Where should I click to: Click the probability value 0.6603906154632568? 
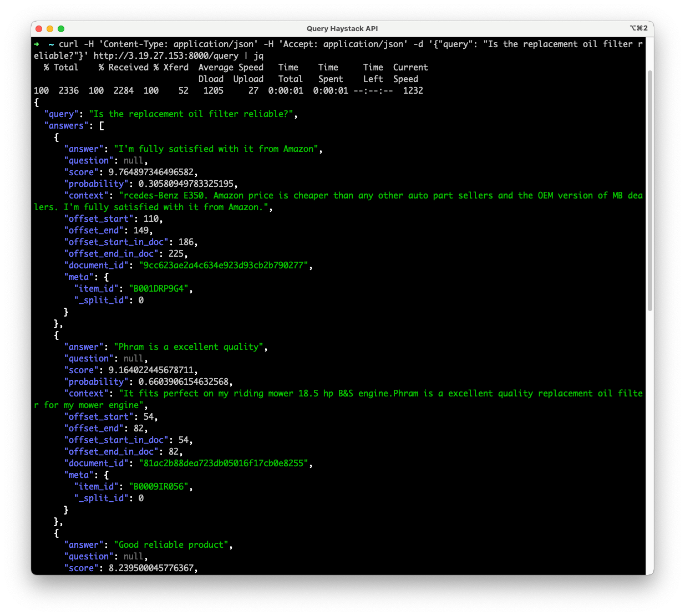pos(184,382)
